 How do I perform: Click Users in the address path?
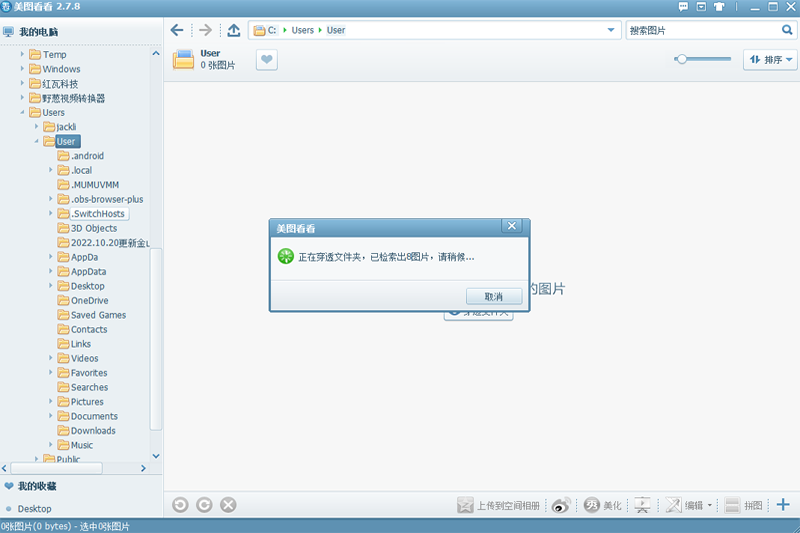pyautogui.click(x=303, y=30)
